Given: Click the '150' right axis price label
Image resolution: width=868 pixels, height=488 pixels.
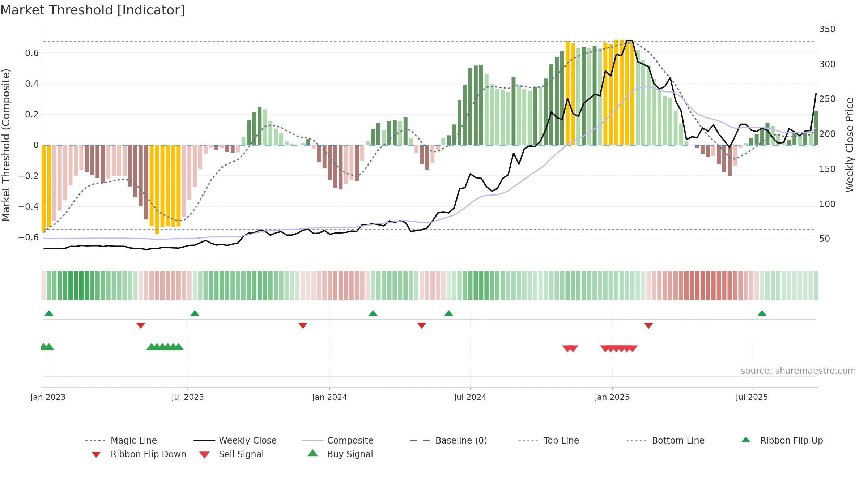Looking at the screenshot, I should [827, 169].
